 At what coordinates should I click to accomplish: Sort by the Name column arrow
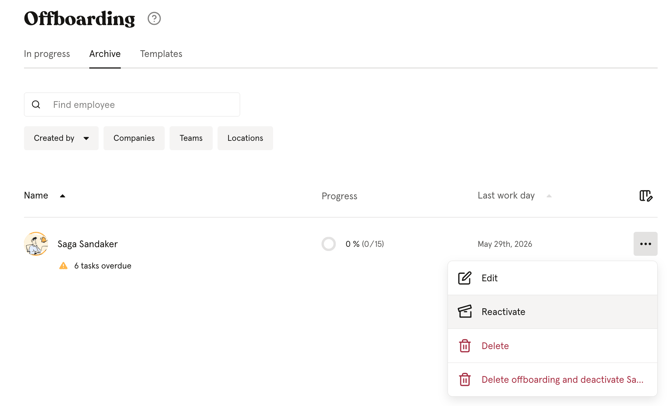click(x=62, y=196)
